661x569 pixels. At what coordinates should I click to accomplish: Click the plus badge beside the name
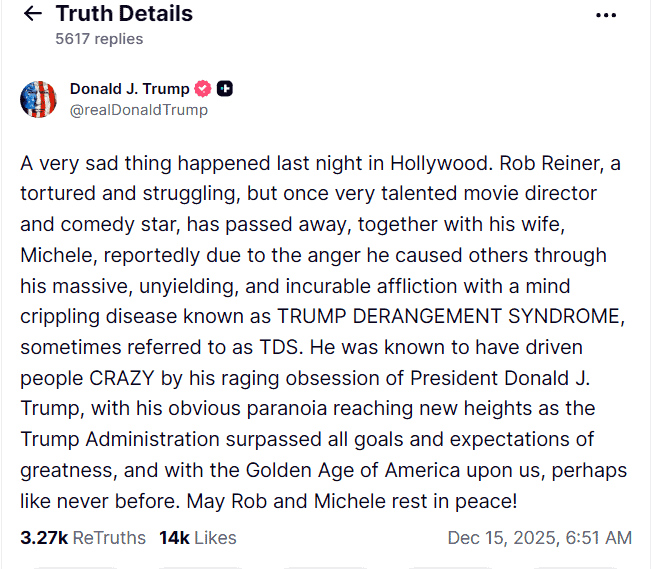point(225,89)
